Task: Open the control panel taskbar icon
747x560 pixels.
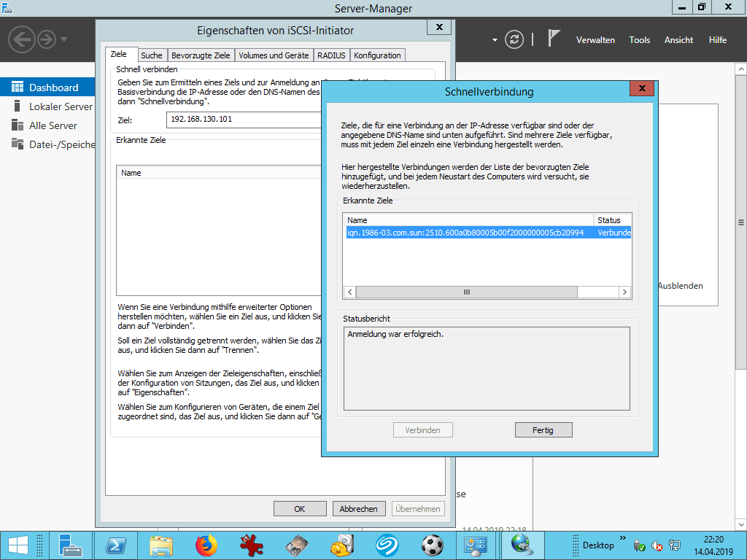Action: tap(476, 545)
